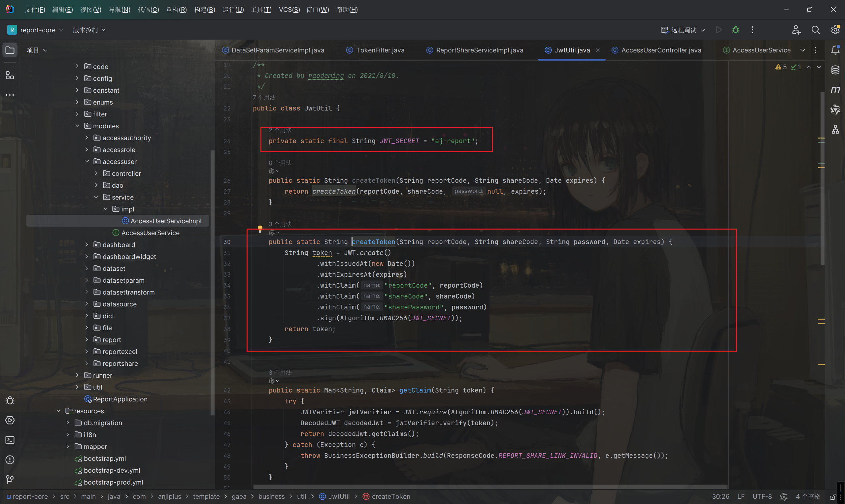845x504 pixels.
Task: Go to previous highlighted problem arrow
Action: 809,67
